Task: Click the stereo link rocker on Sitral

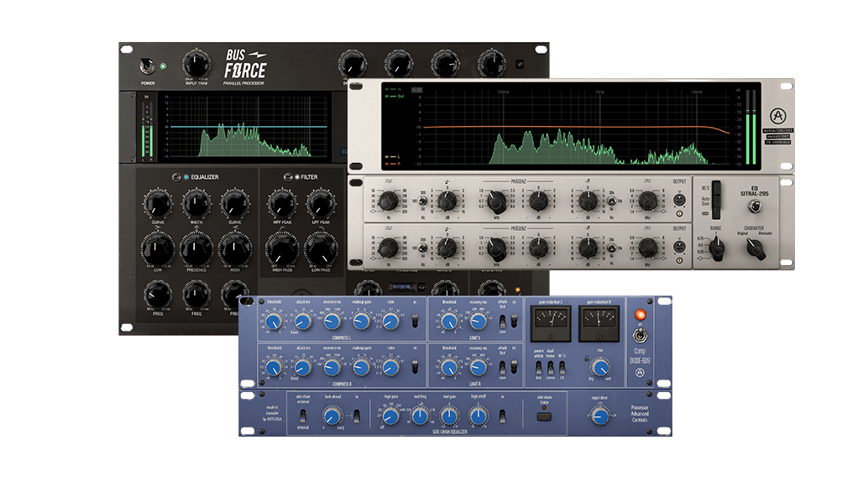Action: tap(716, 213)
